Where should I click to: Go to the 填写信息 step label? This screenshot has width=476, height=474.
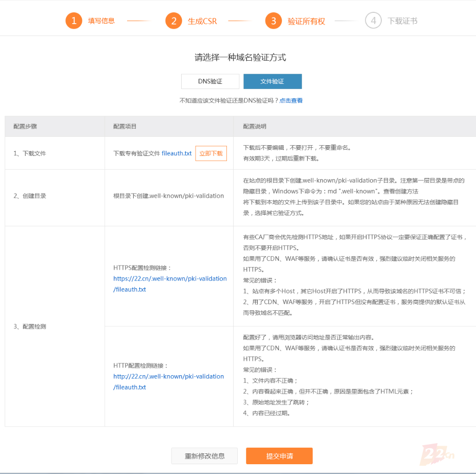pos(101,21)
